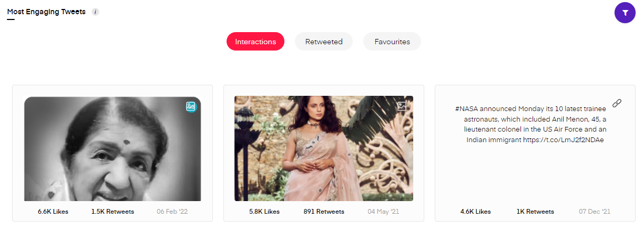The height and width of the screenshot is (229, 644).
Task: Click the 4.6K Likes count
Action: (475, 212)
